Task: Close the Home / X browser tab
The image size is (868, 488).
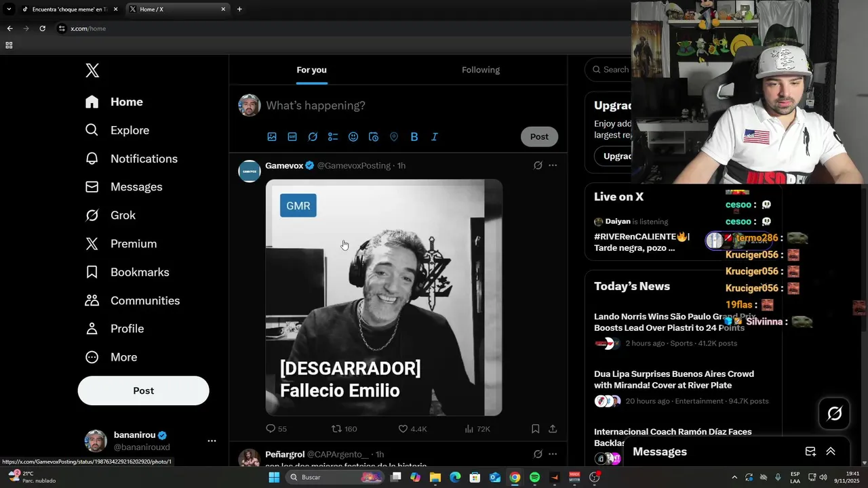Action: (x=223, y=9)
